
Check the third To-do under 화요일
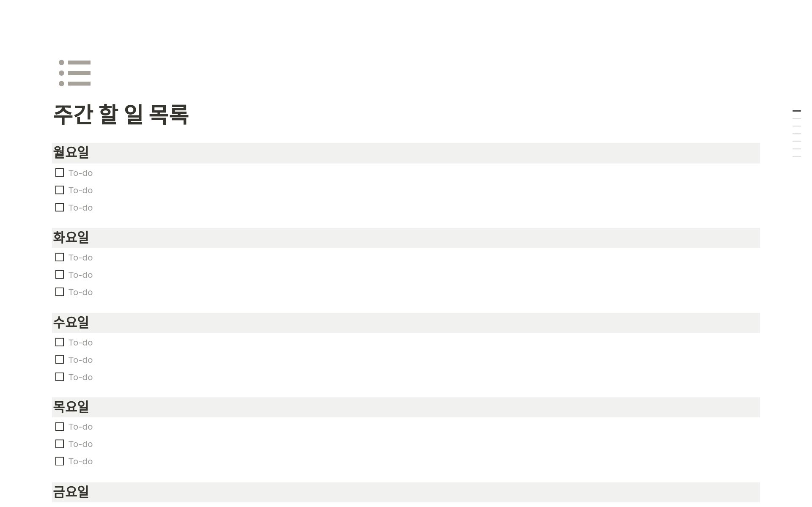pos(59,291)
